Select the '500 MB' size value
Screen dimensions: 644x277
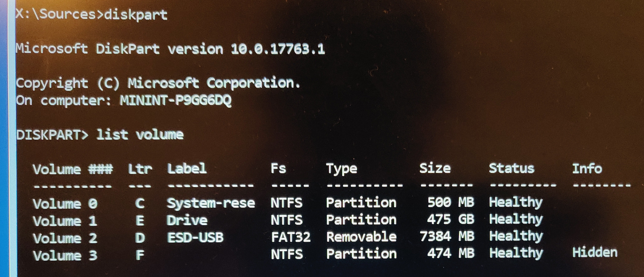point(451,202)
